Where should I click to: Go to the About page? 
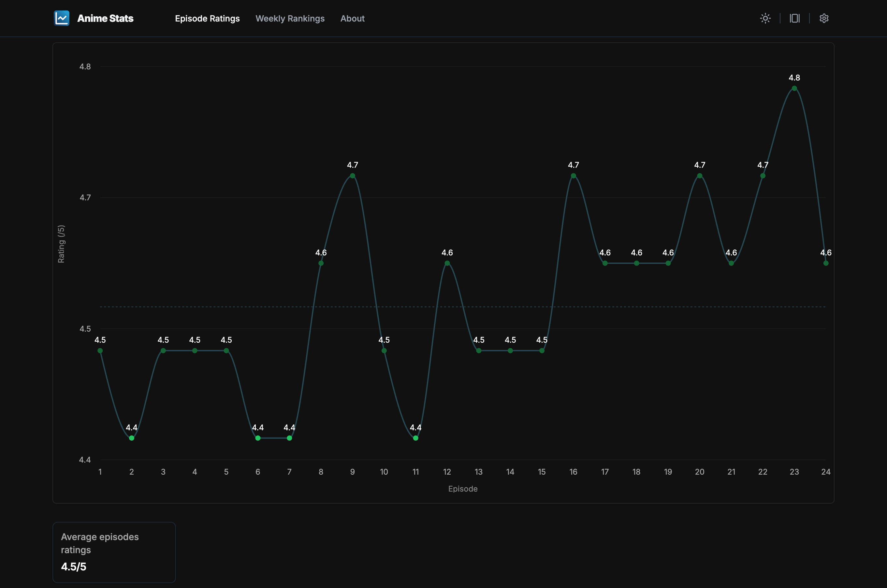tap(352, 18)
